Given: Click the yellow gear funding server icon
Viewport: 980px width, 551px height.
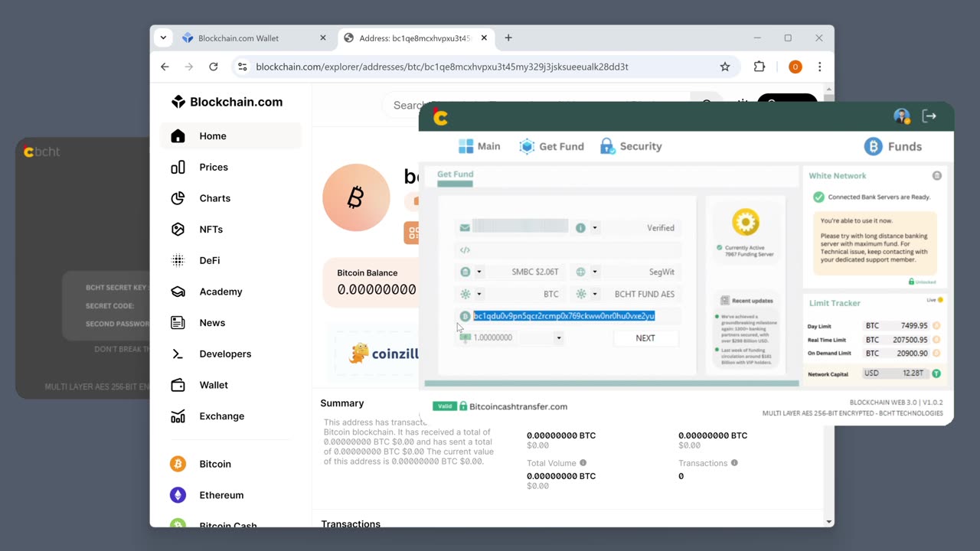Looking at the screenshot, I should [x=745, y=222].
